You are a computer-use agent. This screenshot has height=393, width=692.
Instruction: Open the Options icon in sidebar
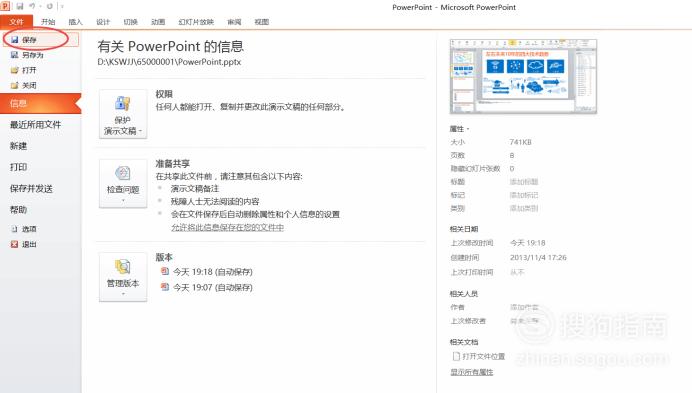[x=15, y=229]
